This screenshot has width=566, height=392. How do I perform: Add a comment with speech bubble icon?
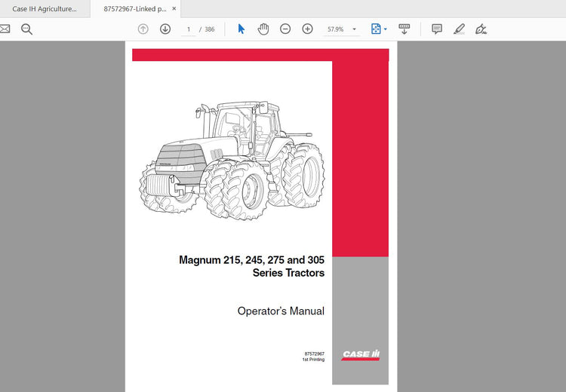click(437, 29)
